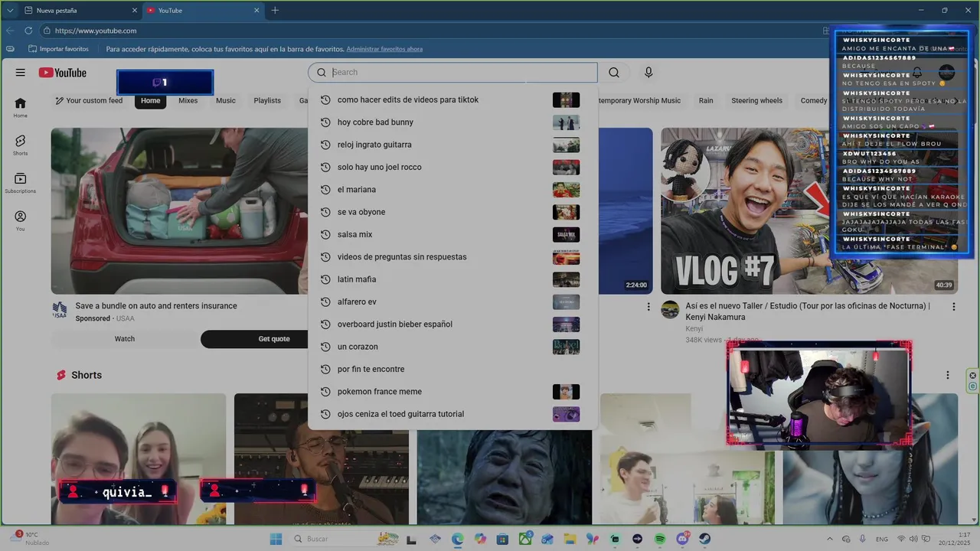The width and height of the screenshot is (980, 551).
Task: Select suggestion overboard justin bieber español
Action: pos(453,324)
